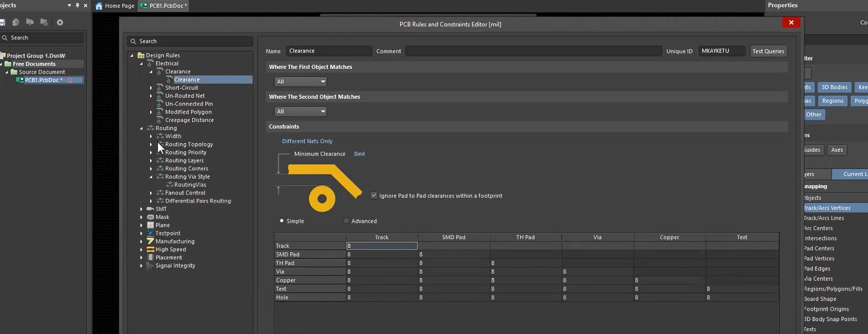This screenshot has height=334, width=868.
Task: Click the Mask rules category icon
Action: tap(150, 217)
